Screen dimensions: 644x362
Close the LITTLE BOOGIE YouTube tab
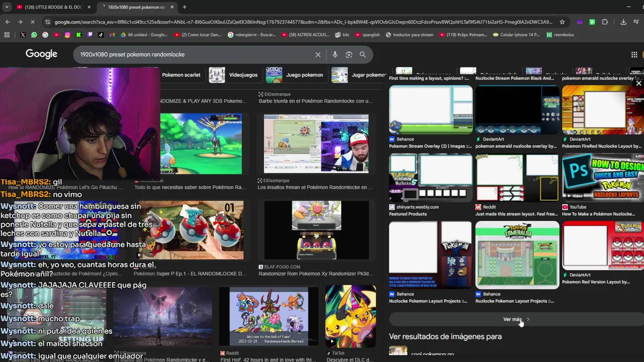coord(89,7)
